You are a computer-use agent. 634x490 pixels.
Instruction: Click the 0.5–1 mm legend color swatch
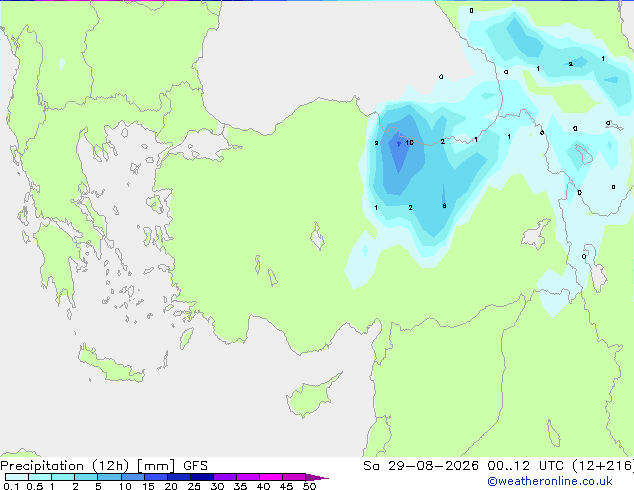pyautogui.click(x=40, y=477)
